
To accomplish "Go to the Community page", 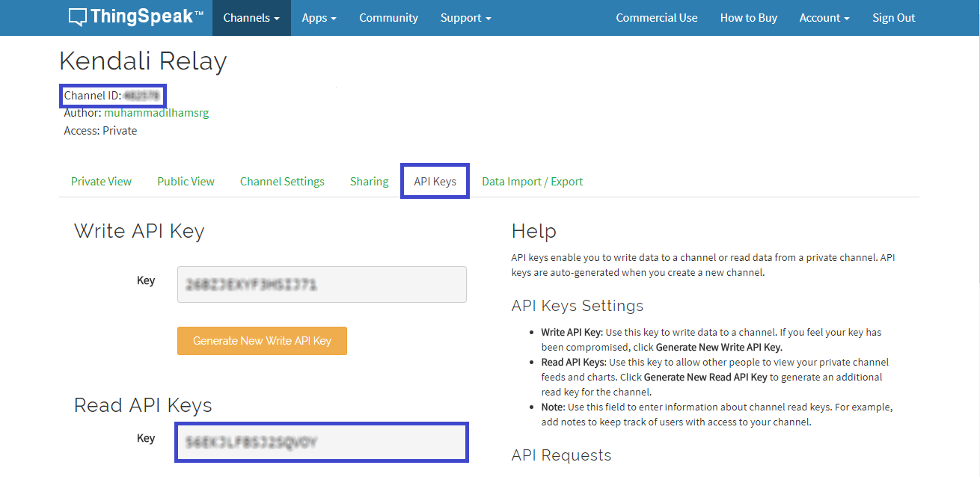I will (388, 18).
